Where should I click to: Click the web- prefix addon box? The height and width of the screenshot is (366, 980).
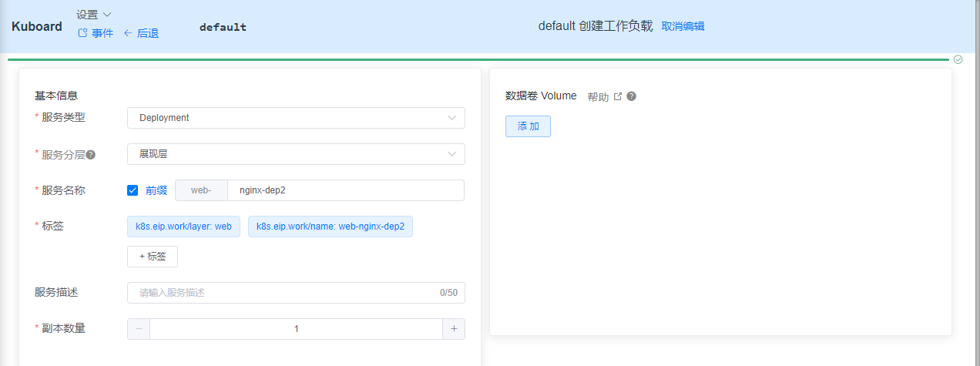[x=202, y=190]
